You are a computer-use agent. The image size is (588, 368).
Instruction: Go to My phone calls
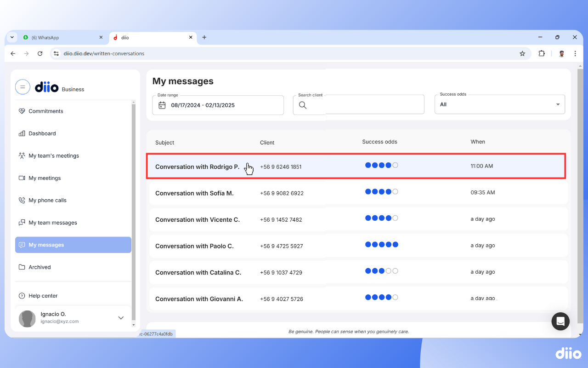pos(73,201)
